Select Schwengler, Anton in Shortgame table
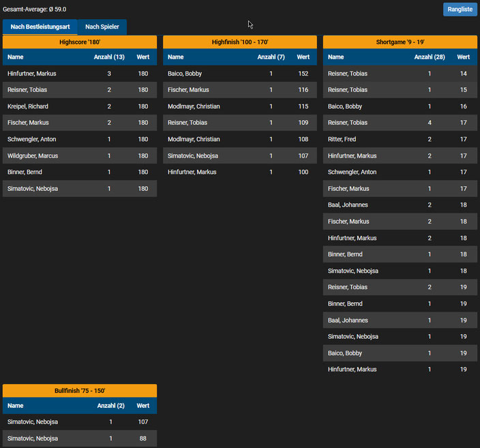Viewport: 480px width, 448px height. click(x=400, y=172)
